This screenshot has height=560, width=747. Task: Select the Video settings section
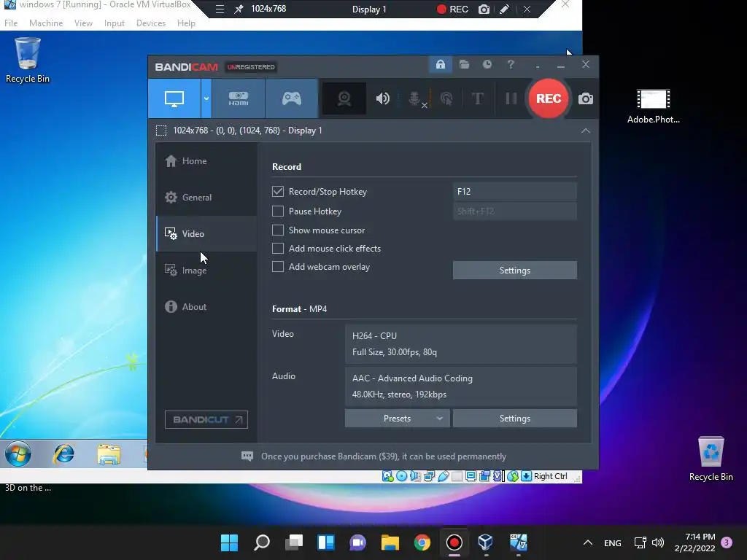(206, 234)
